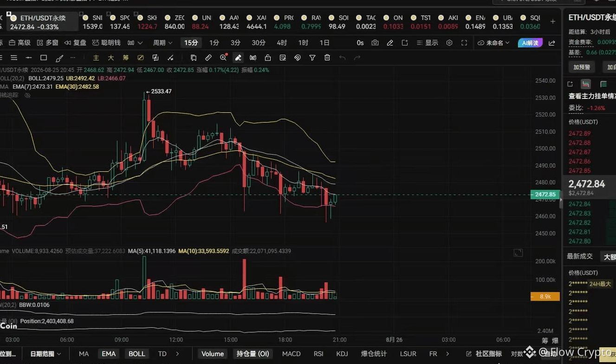Select the ruler measurement tool
Image resolution: width=616 pixels, height=364 pixels.
coord(208,58)
